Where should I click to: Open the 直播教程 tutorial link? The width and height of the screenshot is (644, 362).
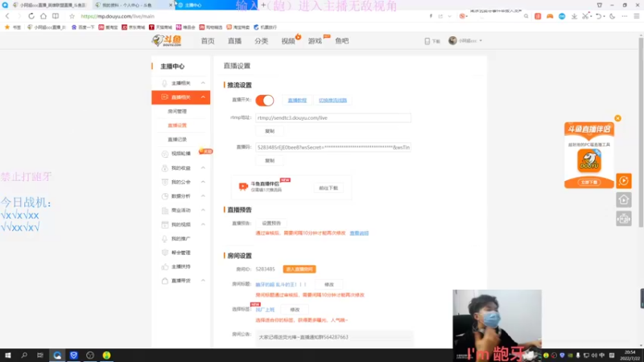[x=297, y=100]
